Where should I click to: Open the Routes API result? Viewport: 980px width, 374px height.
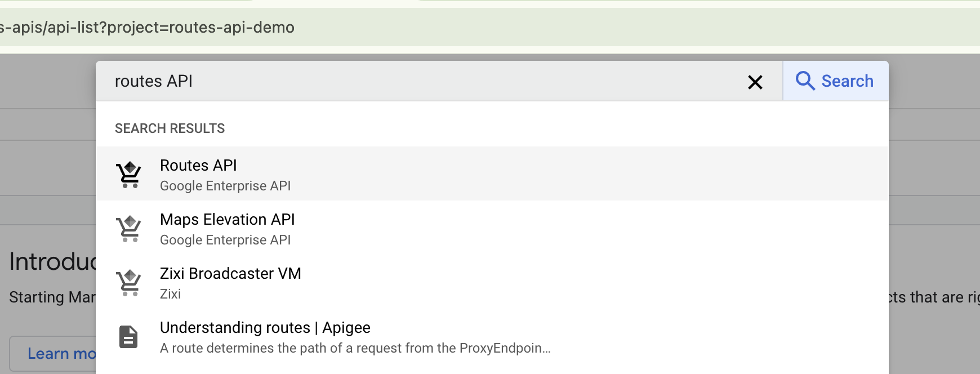click(x=198, y=166)
